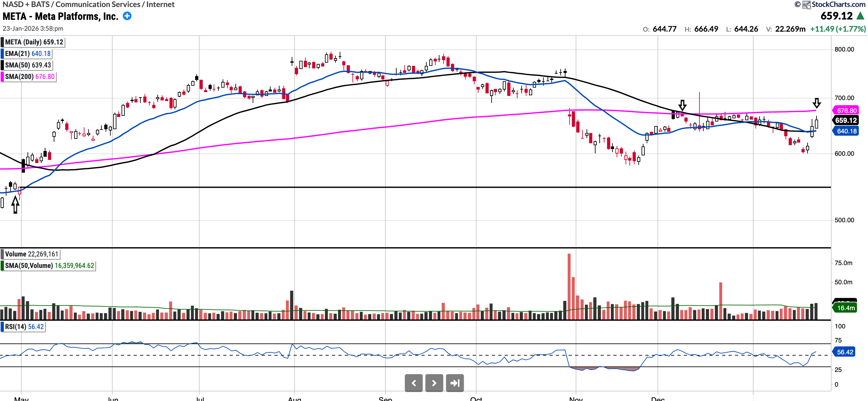Jump to latest with skip-to-end button
The image size is (868, 401).
point(454,383)
